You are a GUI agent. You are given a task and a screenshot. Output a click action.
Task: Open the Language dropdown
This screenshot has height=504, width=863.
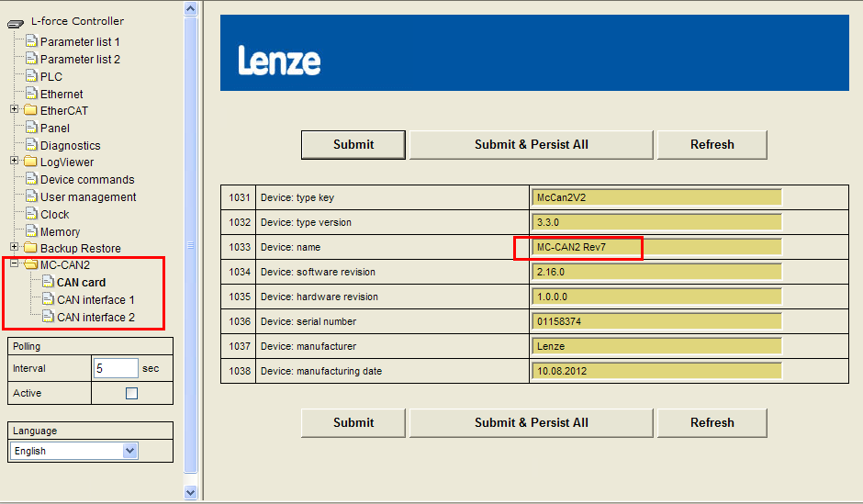[x=129, y=451]
